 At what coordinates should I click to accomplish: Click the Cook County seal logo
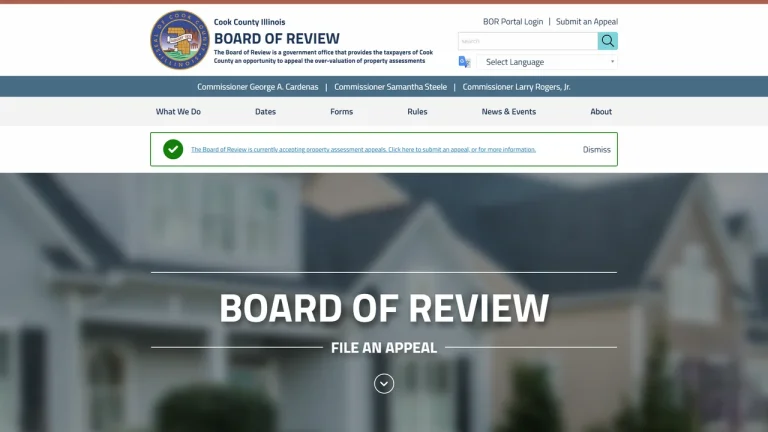click(180, 40)
